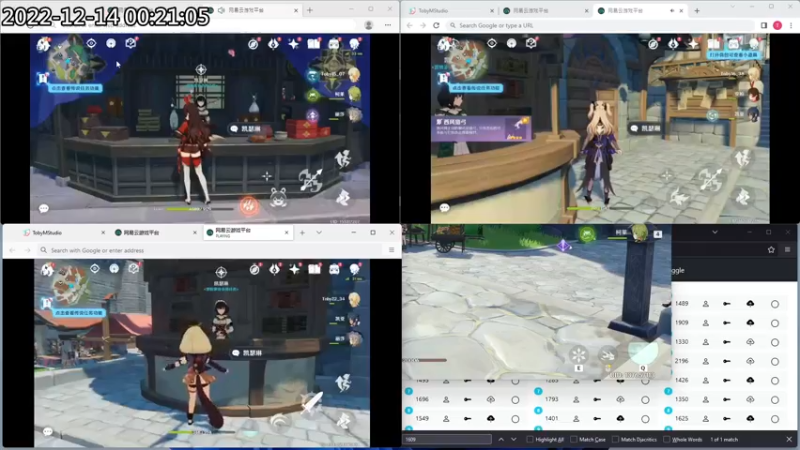Screen dimensions: 800x450
Task: Click the 西风猎弓 item notification in Chrome game
Action: 482,129
